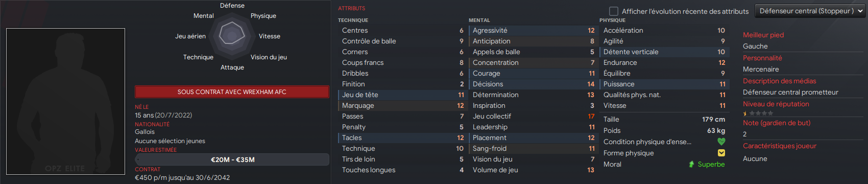Click the green heart condition icon
Image resolution: width=868 pixels, height=184 pixels.
pyautogui.click(x=721, y=142)
